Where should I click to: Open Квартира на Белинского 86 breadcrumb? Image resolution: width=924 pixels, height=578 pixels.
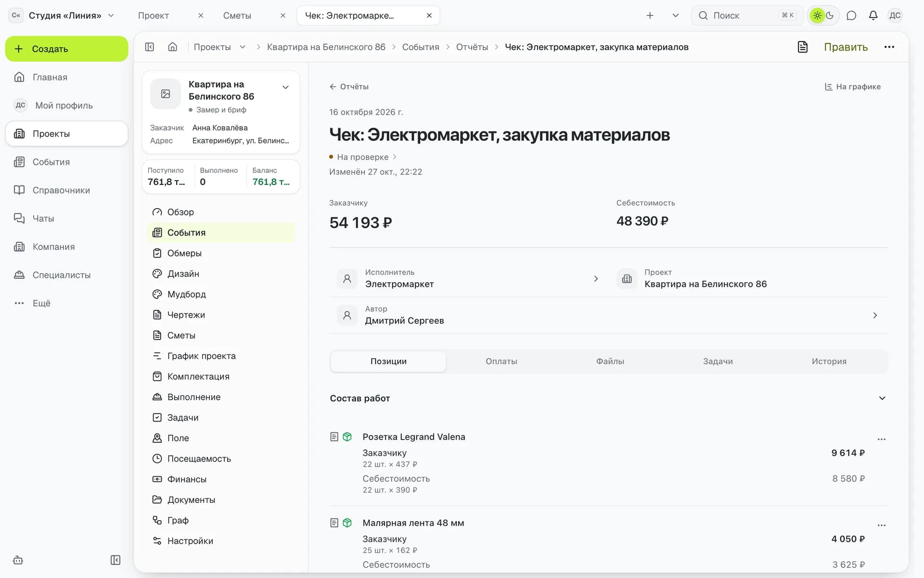pos(326,47)
